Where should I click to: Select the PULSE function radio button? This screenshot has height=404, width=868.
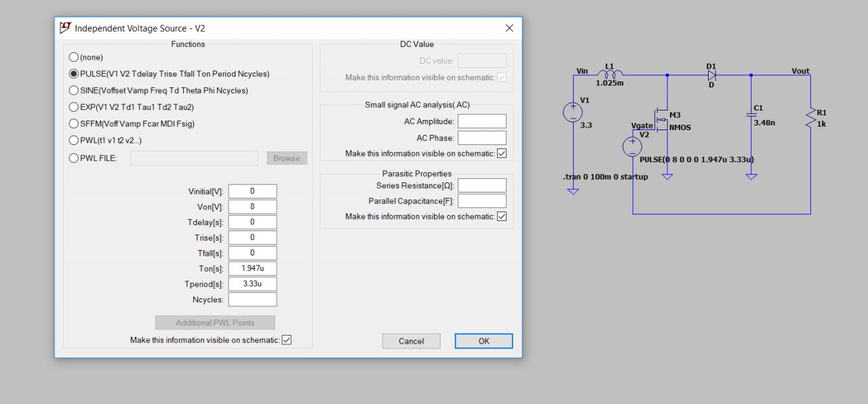tap(75, 74)
